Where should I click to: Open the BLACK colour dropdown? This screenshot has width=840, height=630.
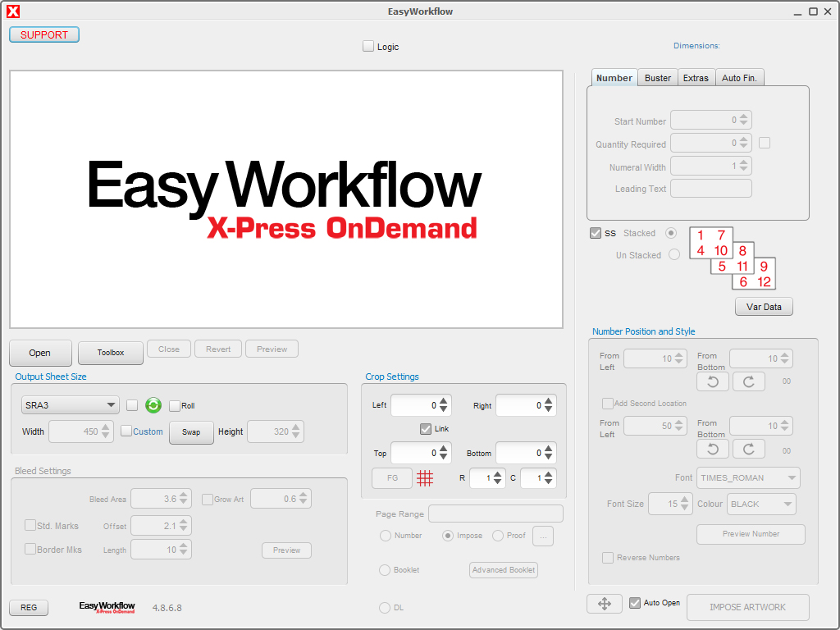tap(761, 504)
